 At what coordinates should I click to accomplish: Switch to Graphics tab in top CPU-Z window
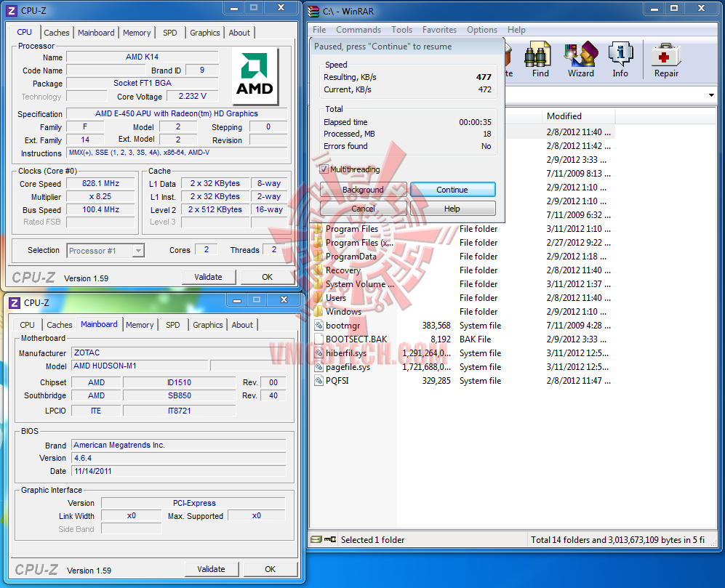204,33
